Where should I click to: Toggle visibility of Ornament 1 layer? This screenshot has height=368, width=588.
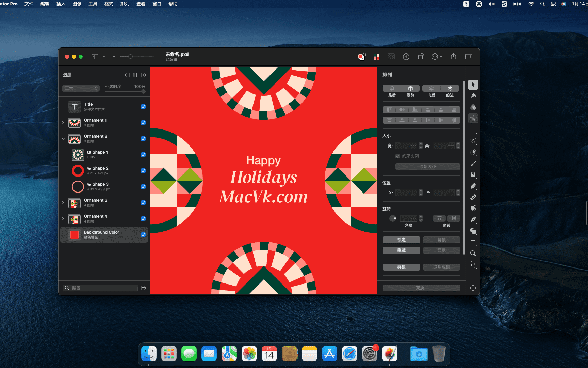(143, 123)
